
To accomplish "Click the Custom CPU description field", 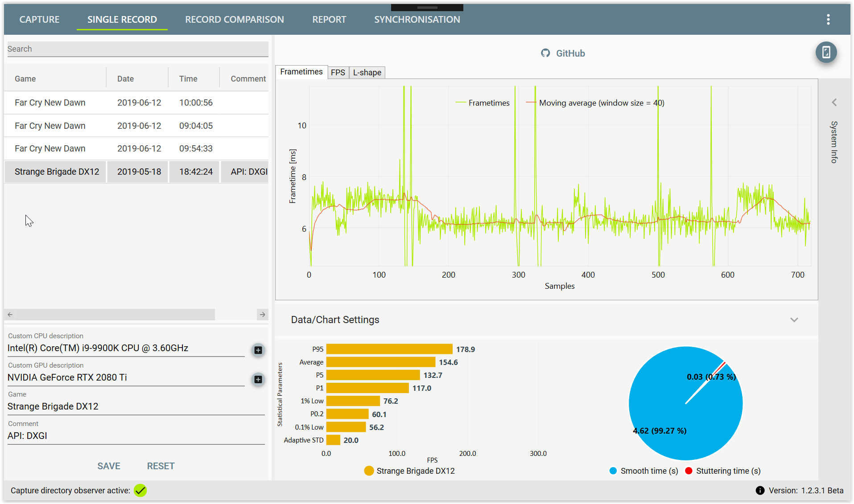I will coord(126,348).
